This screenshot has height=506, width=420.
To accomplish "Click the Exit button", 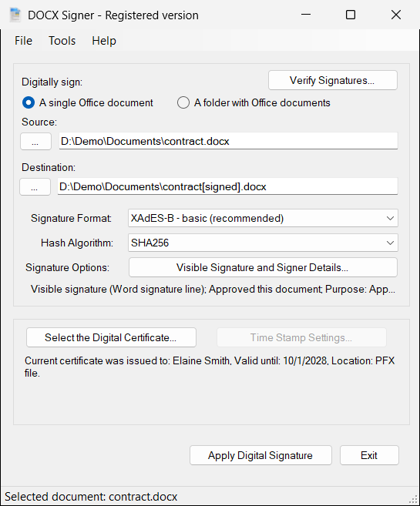I will click(369, 455).
